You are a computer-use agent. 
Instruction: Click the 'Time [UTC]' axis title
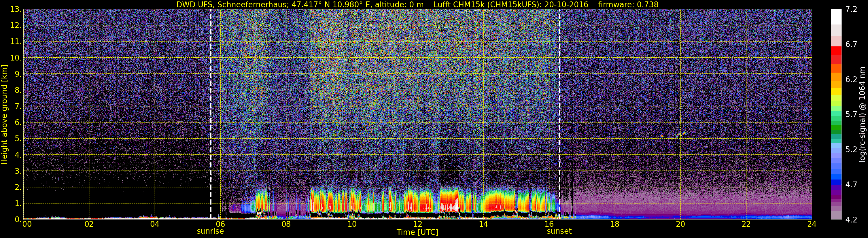point(417,232)
